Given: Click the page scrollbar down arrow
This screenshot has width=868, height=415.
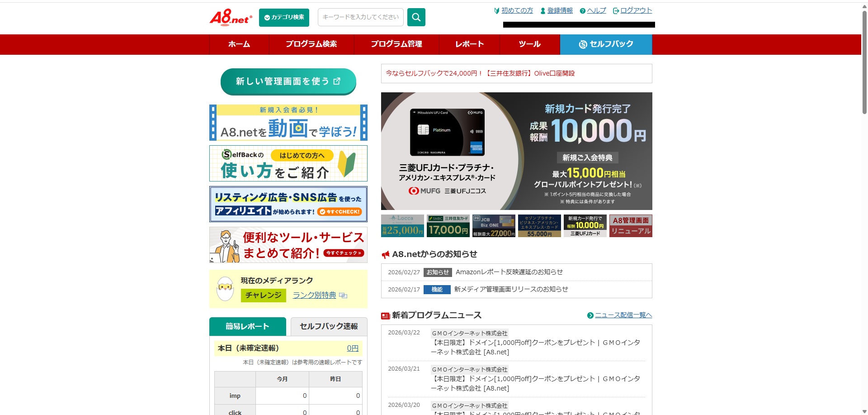Looking at the screenshot, I should click(864, 411).
